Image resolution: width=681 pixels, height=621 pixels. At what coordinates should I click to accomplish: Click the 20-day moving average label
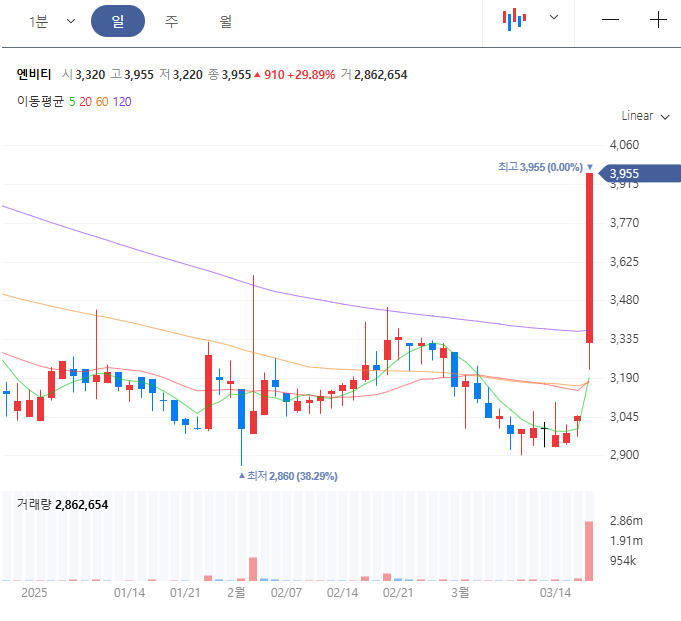pyautogui.click(x=85, y=102)
